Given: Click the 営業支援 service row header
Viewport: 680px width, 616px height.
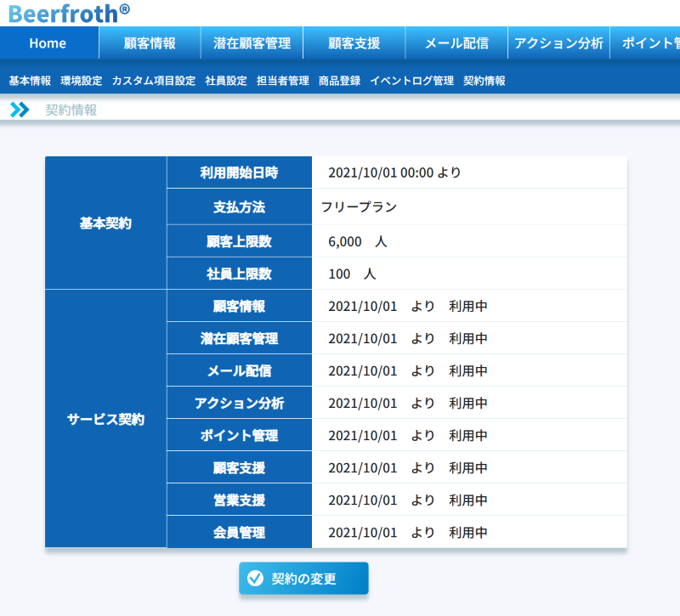Looking at the screenshot, I should coord(239,500).
